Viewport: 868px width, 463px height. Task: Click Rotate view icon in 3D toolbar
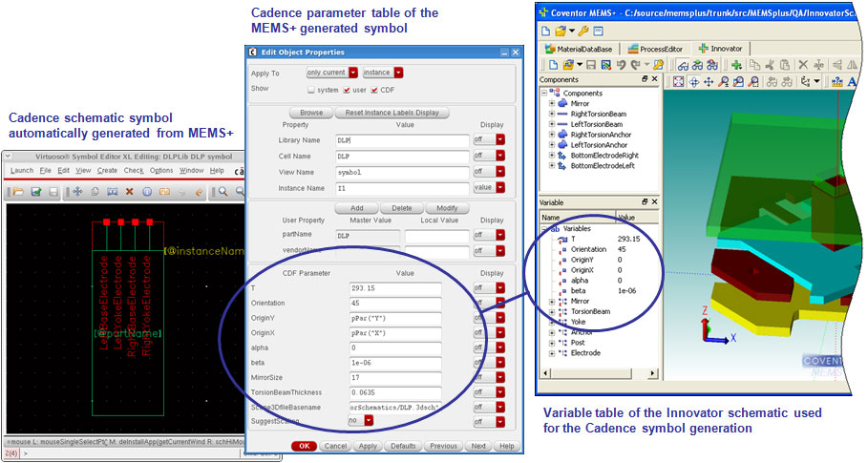pos(693,82)
